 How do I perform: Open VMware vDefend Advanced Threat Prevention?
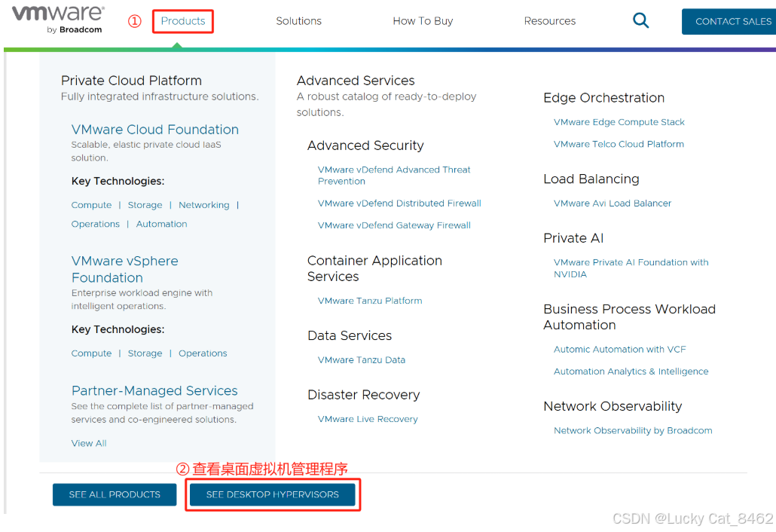click(394, 175)
